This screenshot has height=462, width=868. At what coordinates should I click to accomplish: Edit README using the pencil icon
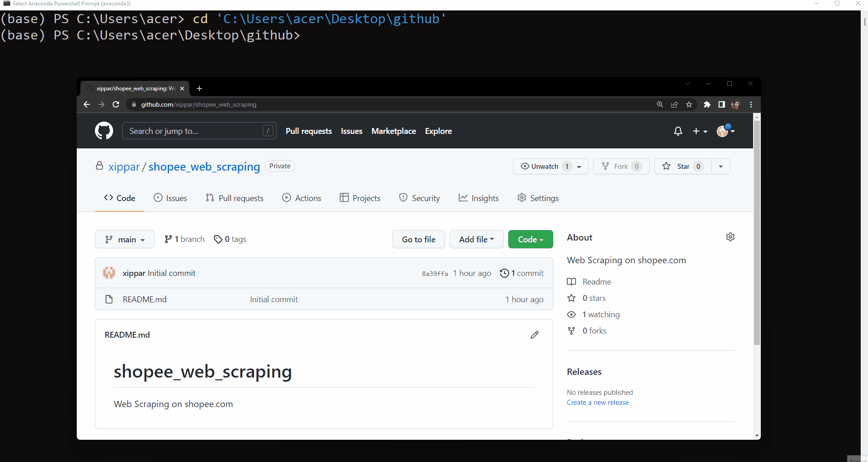[x=534, y=335]
